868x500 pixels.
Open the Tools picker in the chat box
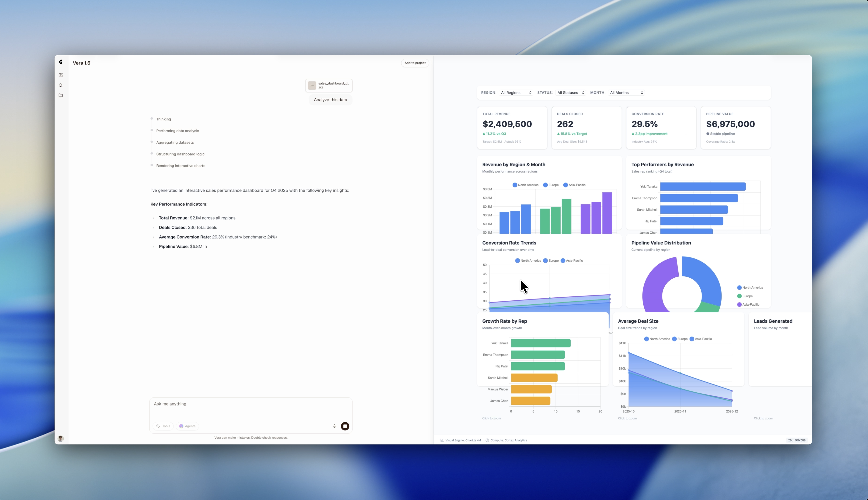(x=163, y=426)
